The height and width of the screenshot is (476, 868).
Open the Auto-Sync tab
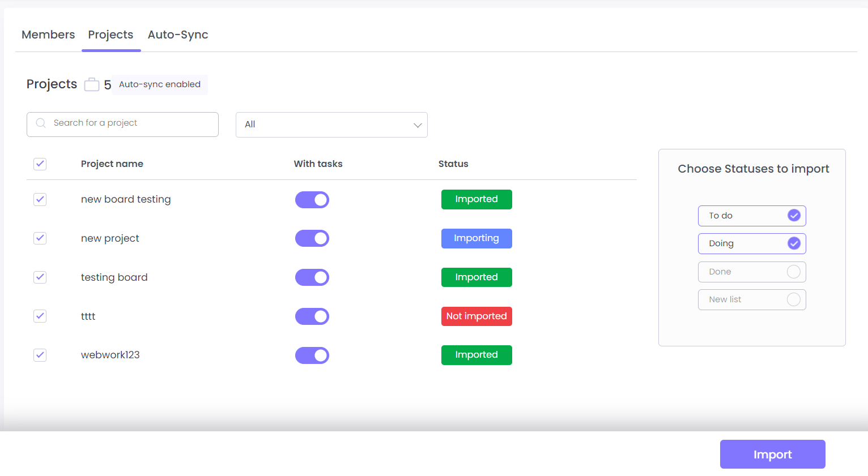click(x=178, y=35)
